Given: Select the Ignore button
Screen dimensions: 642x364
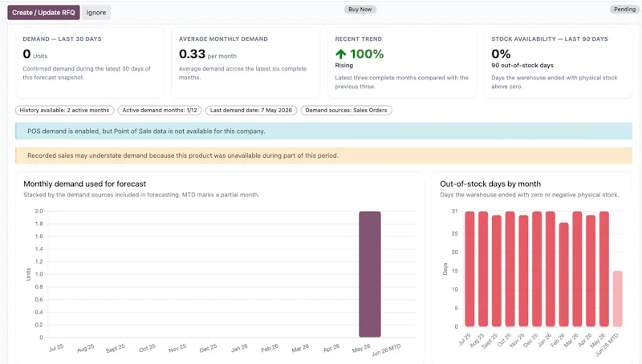Looking at the screenshot, I should tap(96, 13).
